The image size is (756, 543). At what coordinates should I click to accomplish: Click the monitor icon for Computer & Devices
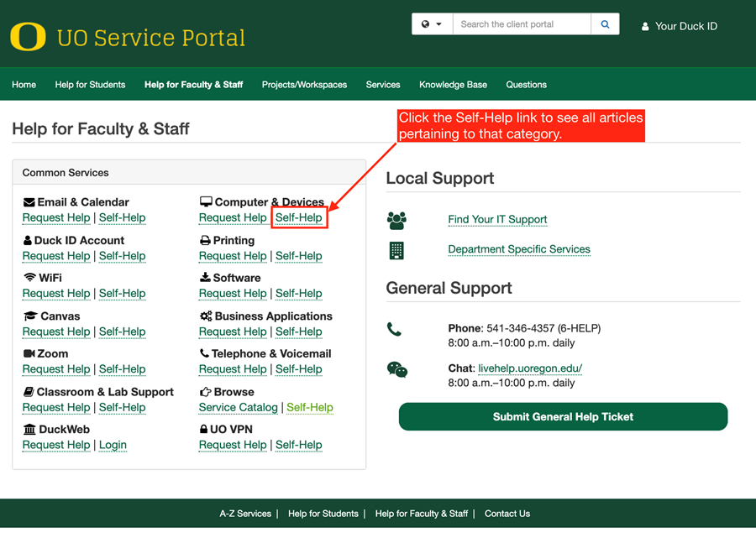(206, 202)
